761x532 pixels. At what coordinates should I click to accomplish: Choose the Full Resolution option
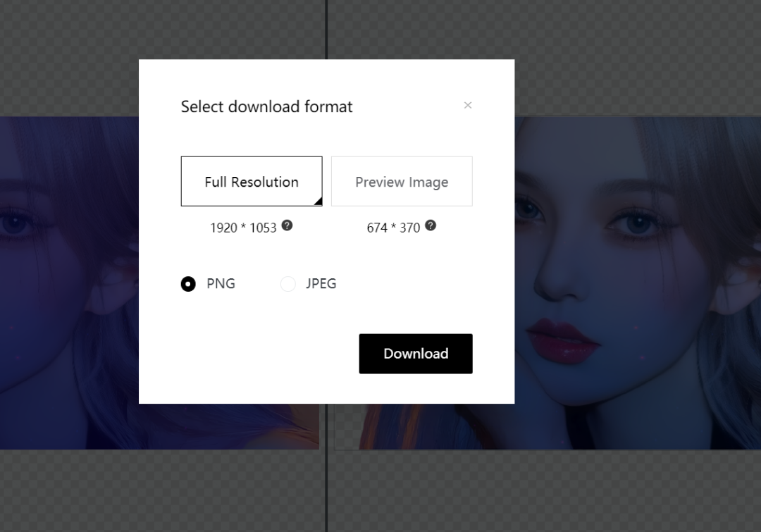tap(252, 182)
